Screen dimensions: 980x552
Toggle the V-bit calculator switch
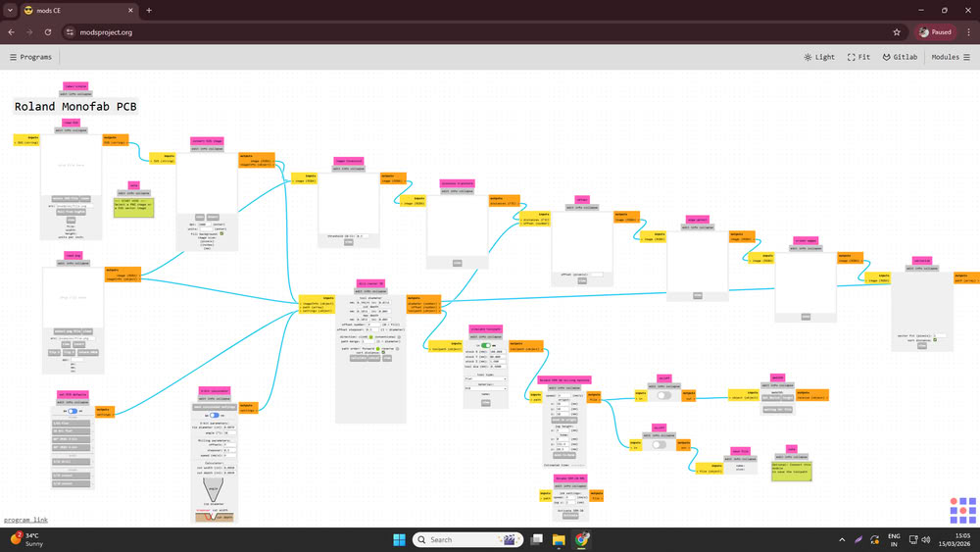point(215,415)
